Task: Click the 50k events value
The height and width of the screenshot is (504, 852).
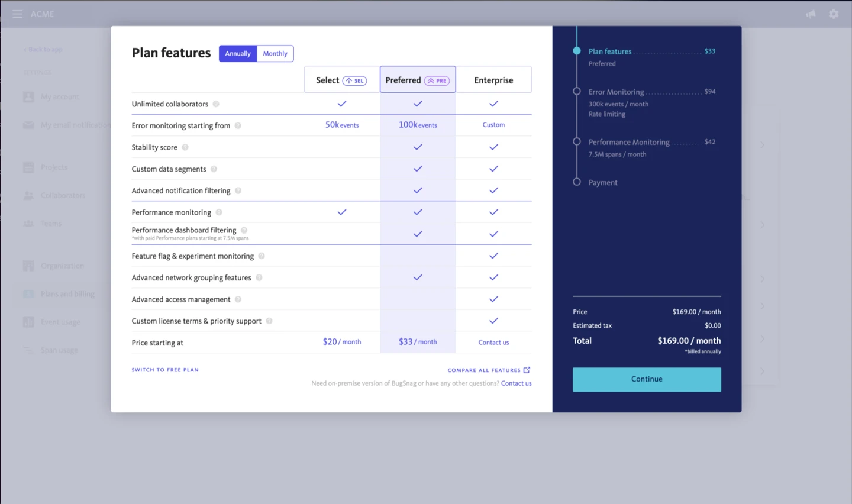Action: click(x=342, y=125)
